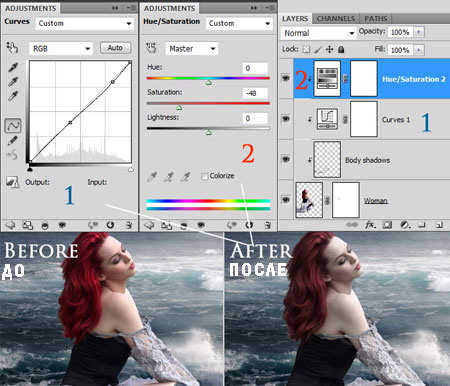450x386 pixels.
Task: Open the RGB channel dropdown
Action: coord(61,49)
